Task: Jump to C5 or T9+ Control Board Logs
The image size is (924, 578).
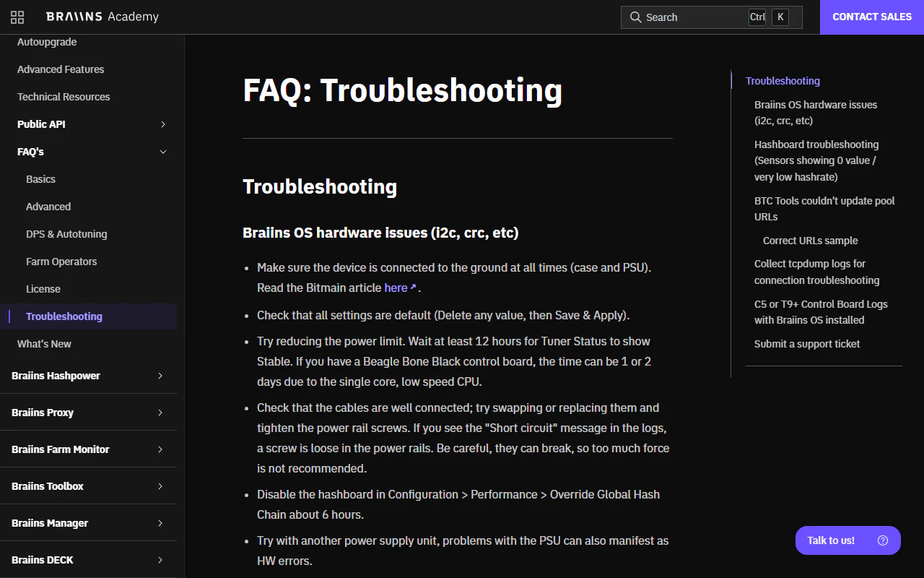Action: 821,312
